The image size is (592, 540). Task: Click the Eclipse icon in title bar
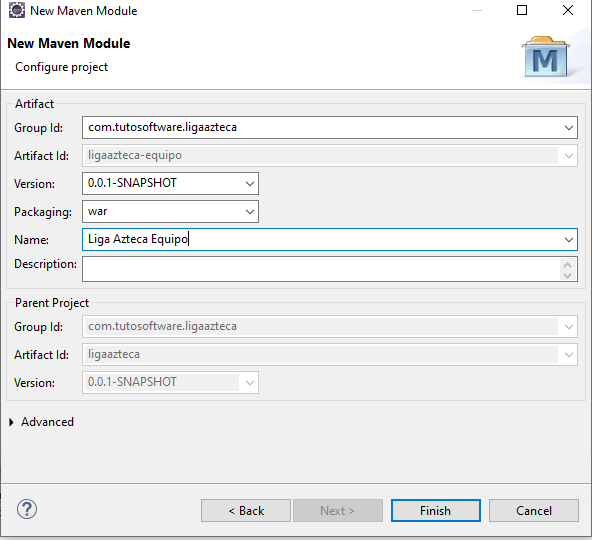(17, 11)
